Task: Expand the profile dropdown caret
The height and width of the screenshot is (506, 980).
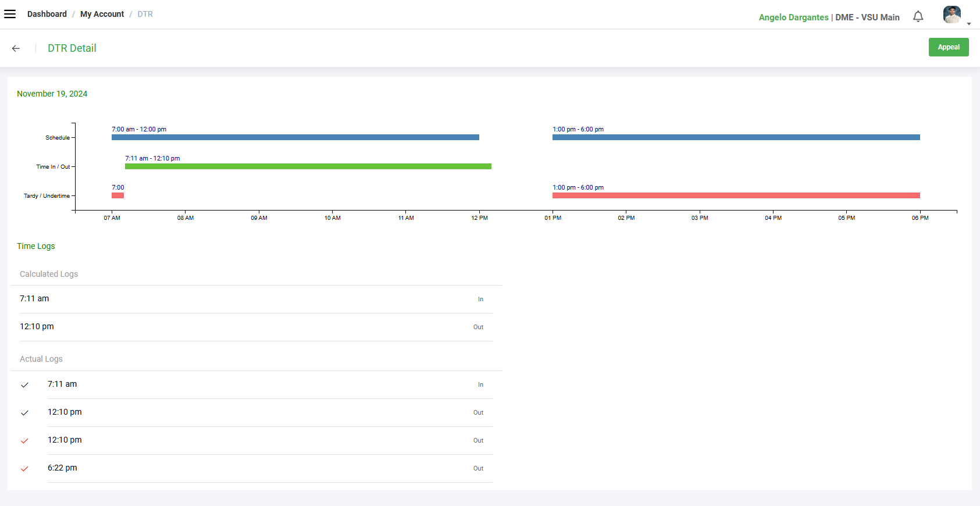Action: click(x=969, y=24)
